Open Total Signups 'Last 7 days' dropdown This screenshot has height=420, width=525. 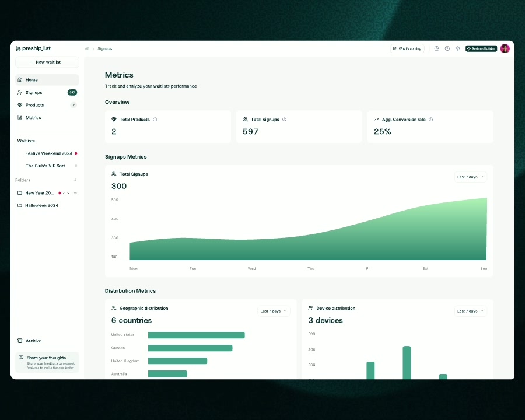pyautogui.click(x=470, y=177)
